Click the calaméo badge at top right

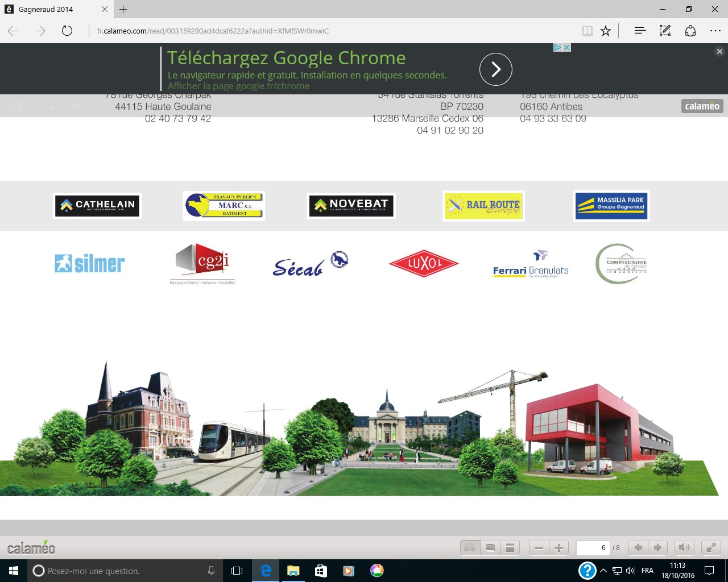pyautogui.click(x=702, y=106)
